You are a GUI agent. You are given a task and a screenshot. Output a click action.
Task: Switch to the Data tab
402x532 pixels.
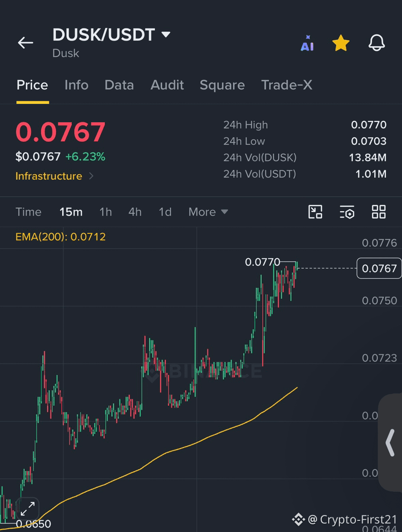[119, 85]
